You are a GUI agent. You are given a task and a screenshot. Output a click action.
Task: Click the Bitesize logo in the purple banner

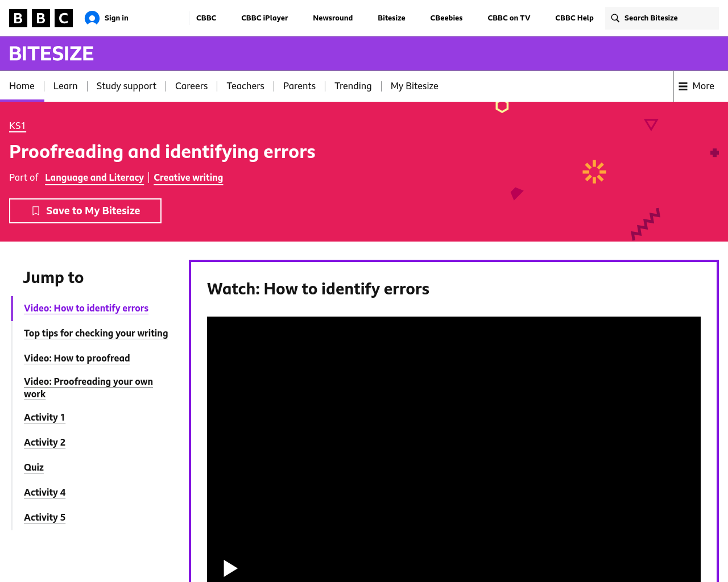(x=51, y=53)
